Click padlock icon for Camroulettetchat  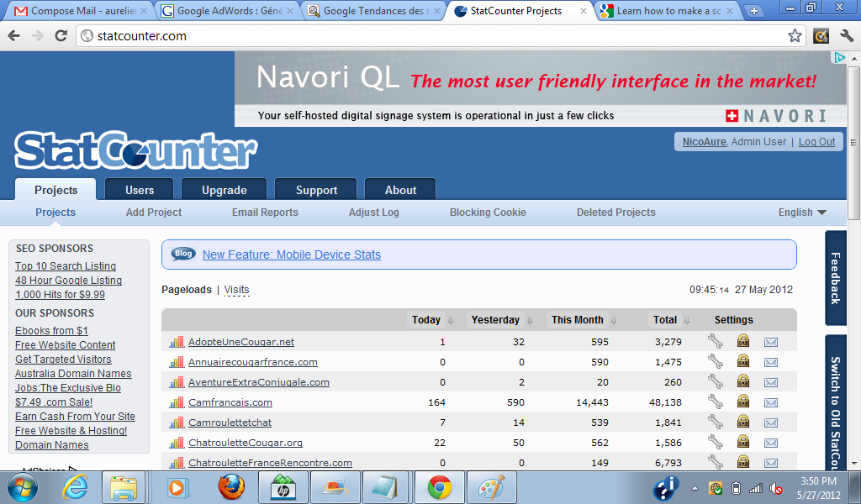(743, 422)
